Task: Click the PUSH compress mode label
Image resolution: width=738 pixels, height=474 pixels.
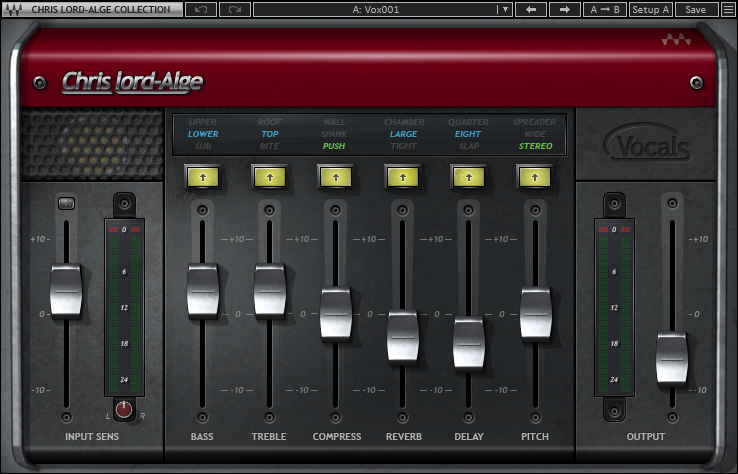Action: 334,146
